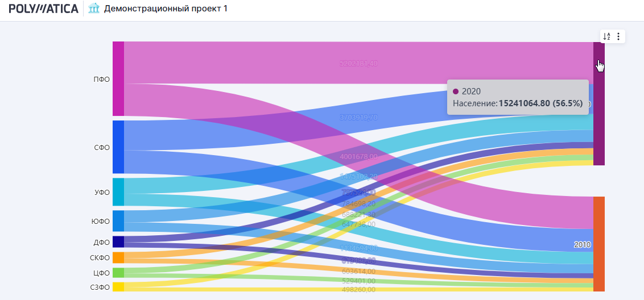
Task: Click the bottom flow value 498260.00
Action: coord(358,289)
